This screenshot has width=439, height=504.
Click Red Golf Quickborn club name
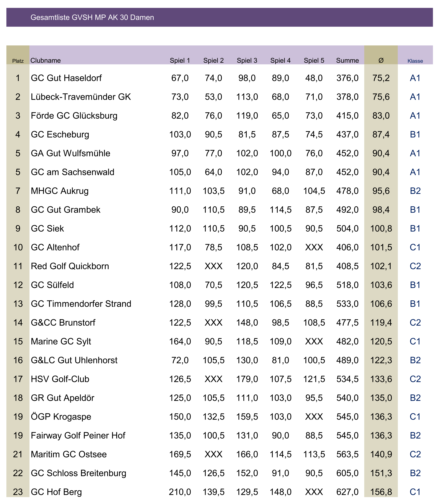70,266
